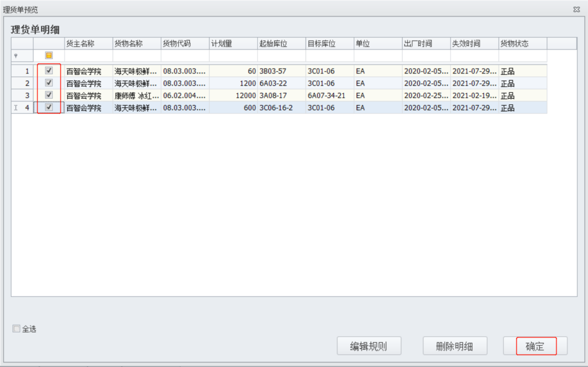The width and height of the screenshot is (588, 367).
Task: Click the 删除明细 button
Action: pos(455,346)
